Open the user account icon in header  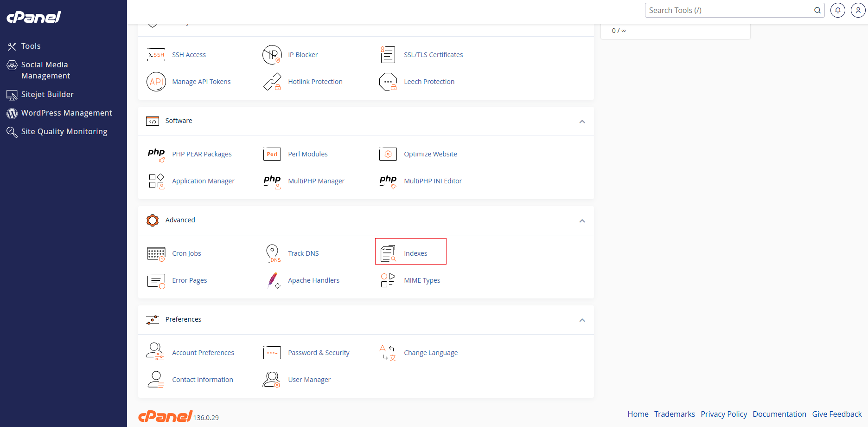[x=858, y=10]
